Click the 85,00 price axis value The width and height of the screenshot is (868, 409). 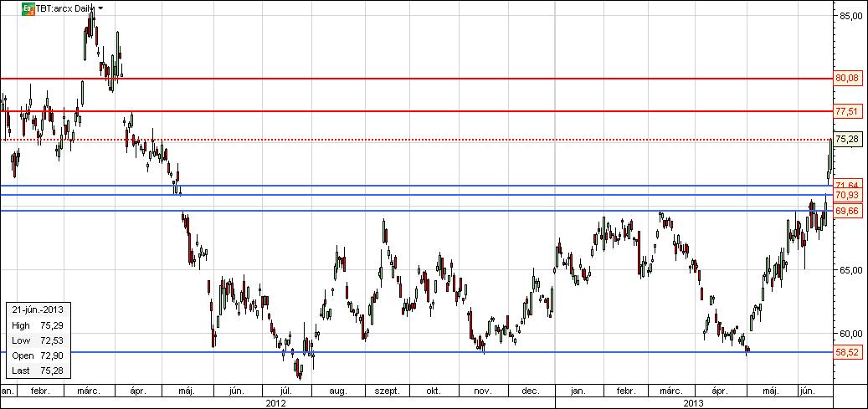point(850,16)
